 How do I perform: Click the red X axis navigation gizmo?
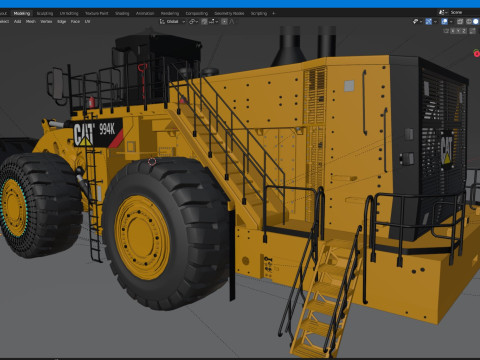477,53
